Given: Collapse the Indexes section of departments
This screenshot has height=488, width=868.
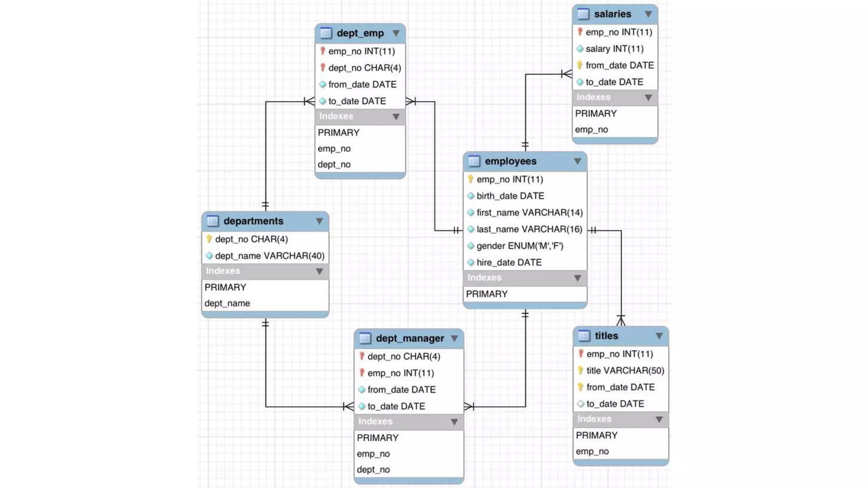Looking at the screenshot, I should point(319,272).
